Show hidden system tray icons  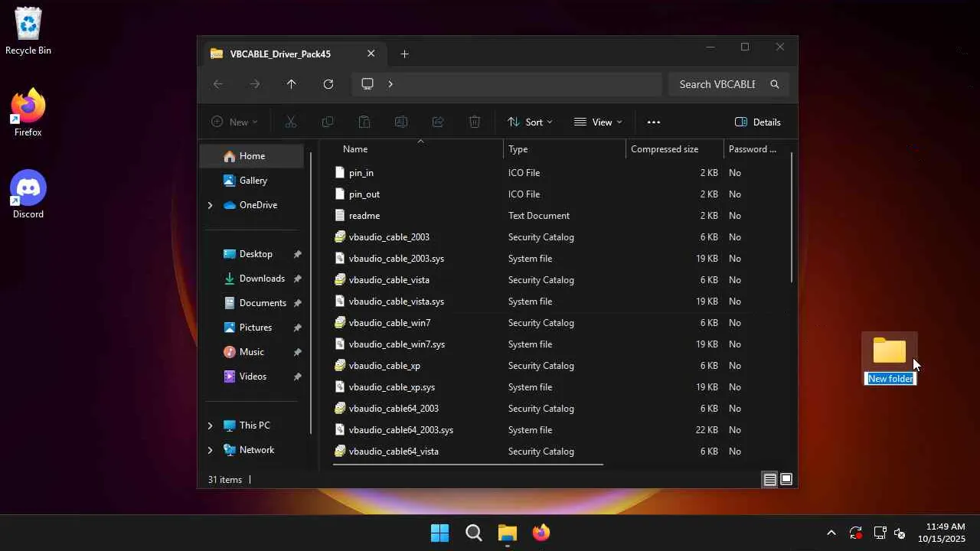click(x=831, y=533)
